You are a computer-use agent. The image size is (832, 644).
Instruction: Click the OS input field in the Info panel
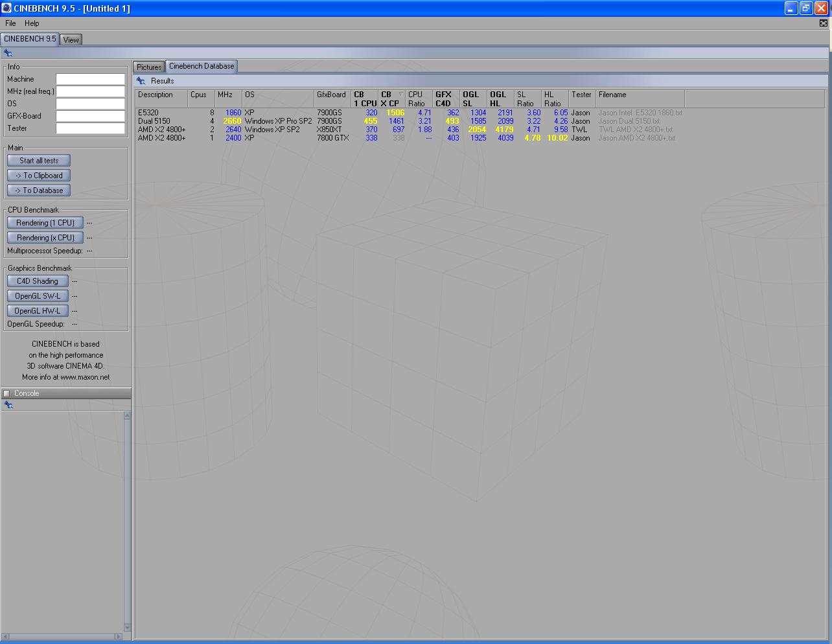90,104
